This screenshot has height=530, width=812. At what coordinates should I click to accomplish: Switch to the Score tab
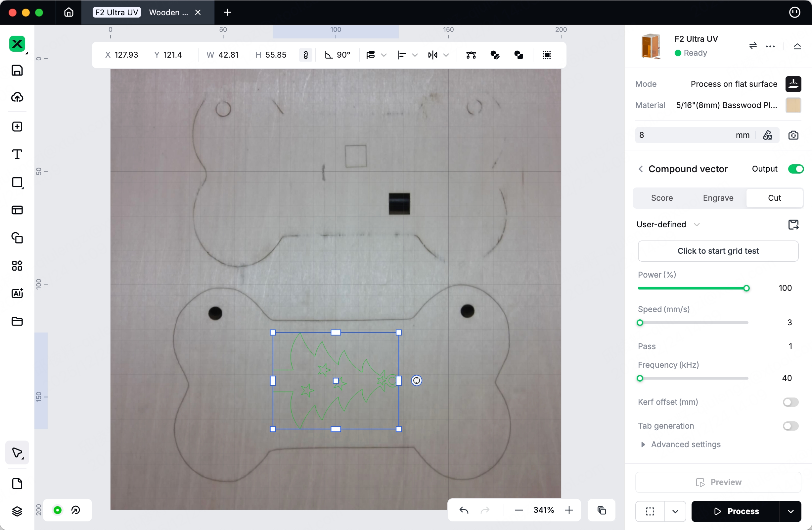[x=661, y=198]
